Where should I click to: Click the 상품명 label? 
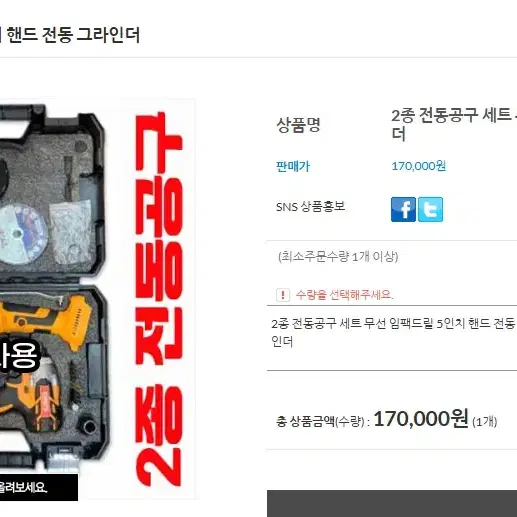coord(298,125)
